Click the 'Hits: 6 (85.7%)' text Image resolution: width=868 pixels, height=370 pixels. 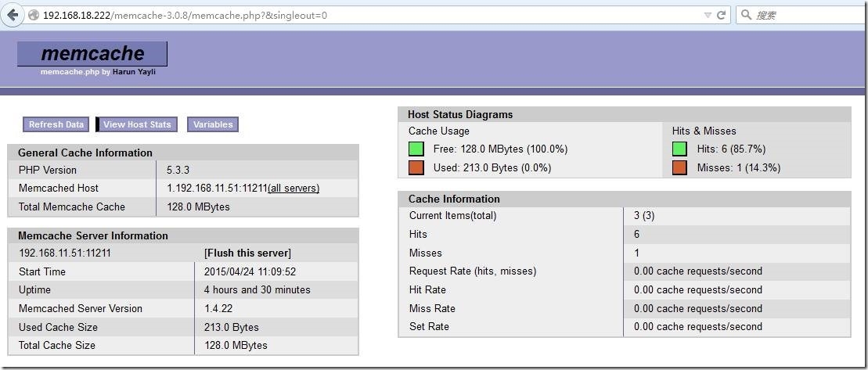click(731, 149)
